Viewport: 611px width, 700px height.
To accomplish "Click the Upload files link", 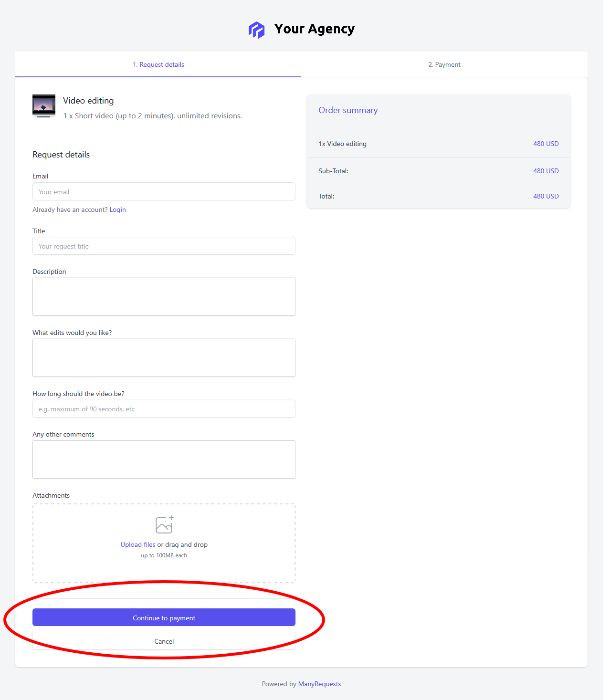I will 138,544.
